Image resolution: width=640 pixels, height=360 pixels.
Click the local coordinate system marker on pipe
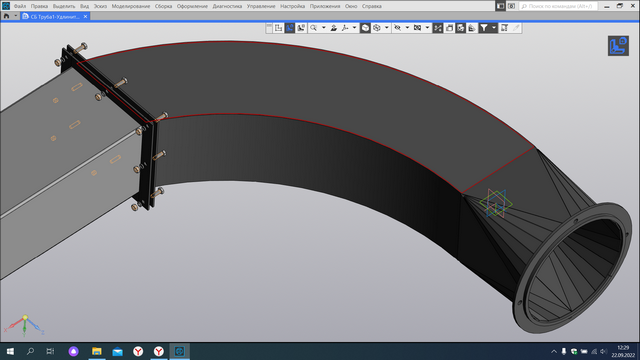(496, 203)
